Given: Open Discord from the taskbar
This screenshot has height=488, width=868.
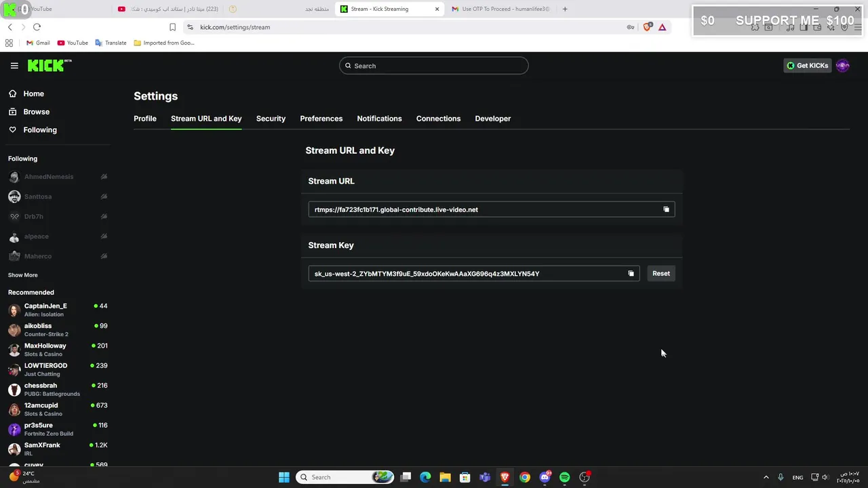Looking at the screenshot, I should point(545,477).
